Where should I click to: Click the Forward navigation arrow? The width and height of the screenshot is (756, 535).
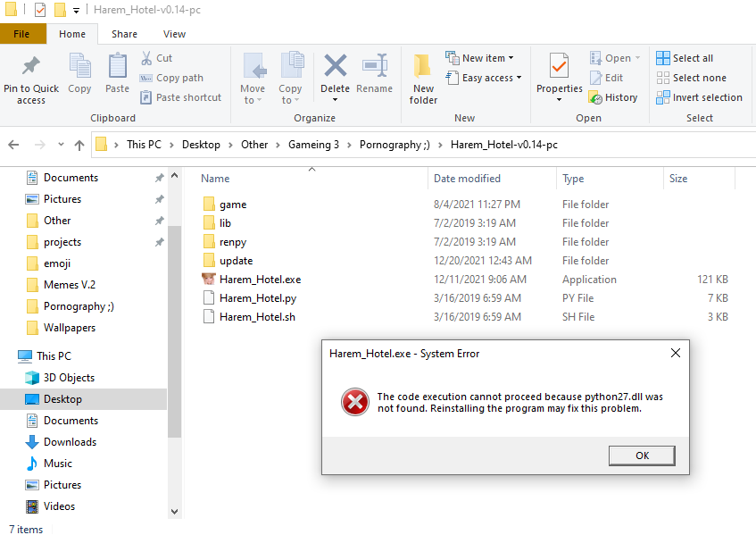pyautogui.click(x=40, y=145)
